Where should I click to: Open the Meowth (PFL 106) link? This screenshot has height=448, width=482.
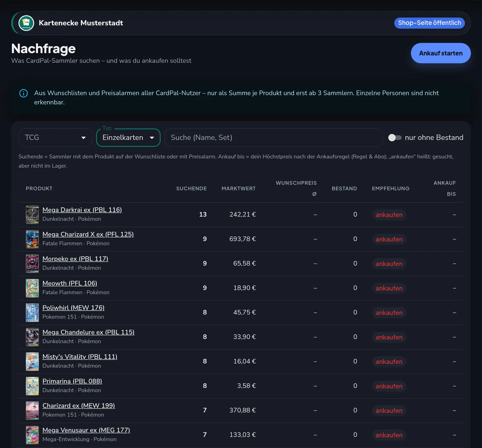point(70,283)
